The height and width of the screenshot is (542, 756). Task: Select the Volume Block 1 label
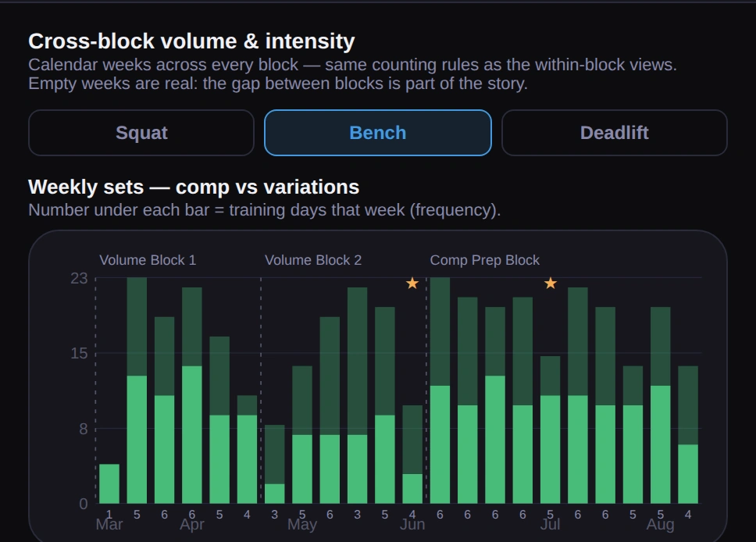pyautogui.click(x=148, y=260)
